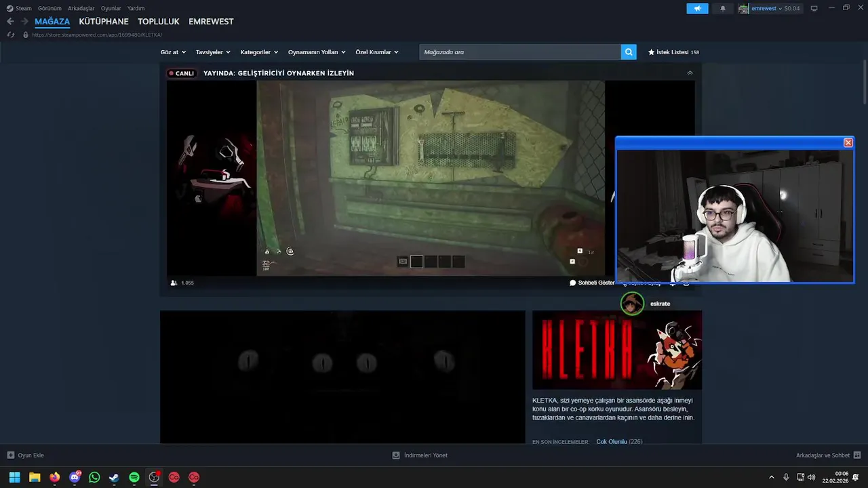The width and height of the screenshot is (868, 488).
Task: Click the dark game trailer video
Action: click(x=342, y=377)
